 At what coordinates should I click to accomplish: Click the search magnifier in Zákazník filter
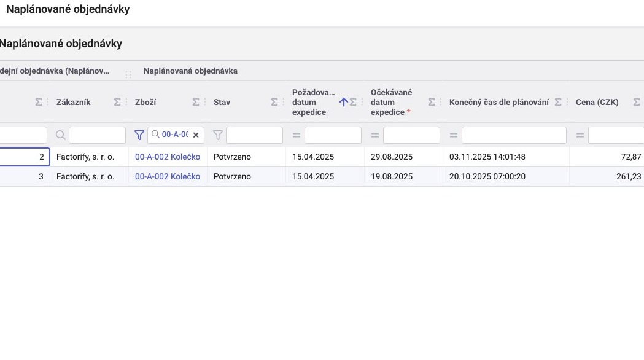[x=60, y=135]
